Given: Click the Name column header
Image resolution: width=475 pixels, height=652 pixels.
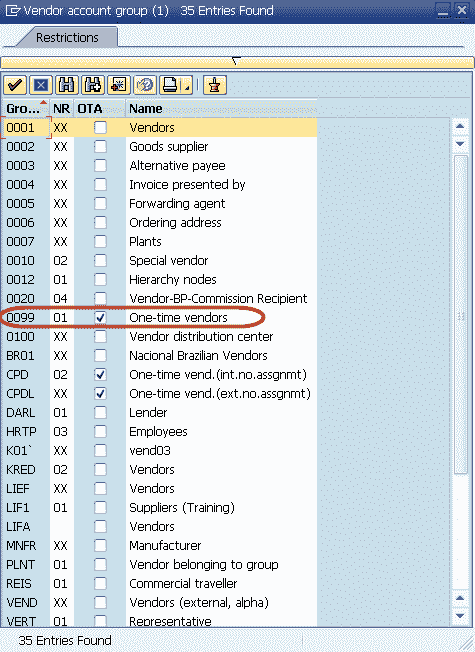Looking at the screenshot, I should 221,109.
